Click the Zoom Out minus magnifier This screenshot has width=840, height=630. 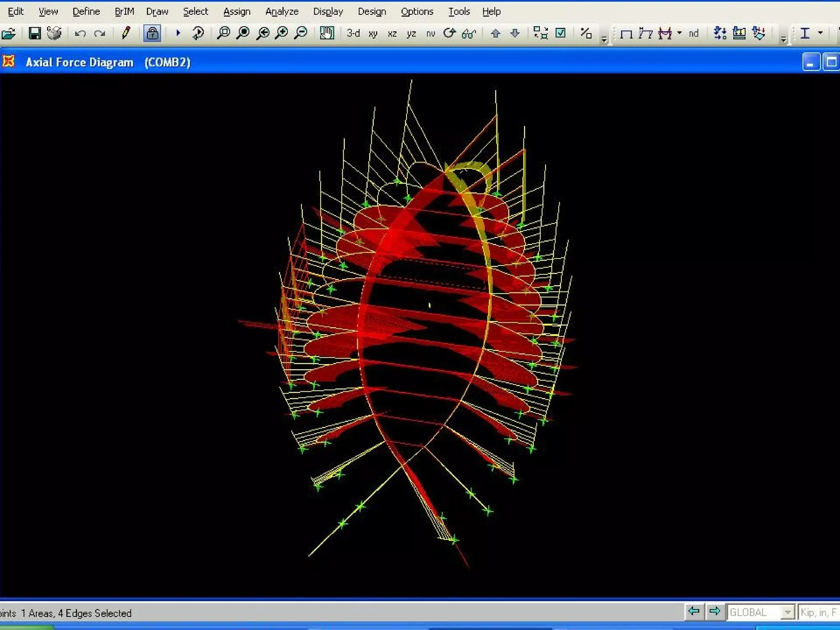301,33
